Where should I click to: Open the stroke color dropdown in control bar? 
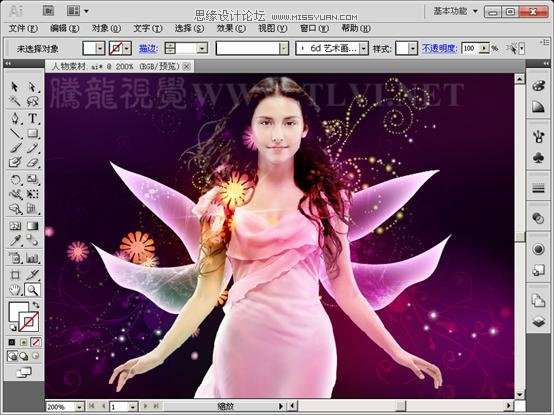pyautogui.click(x=127, y=48)
